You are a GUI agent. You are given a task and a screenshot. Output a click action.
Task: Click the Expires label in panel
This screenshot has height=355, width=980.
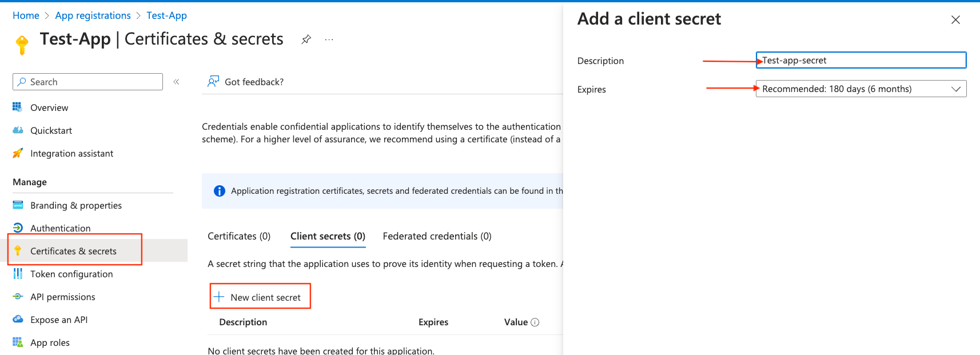point(591,89)
